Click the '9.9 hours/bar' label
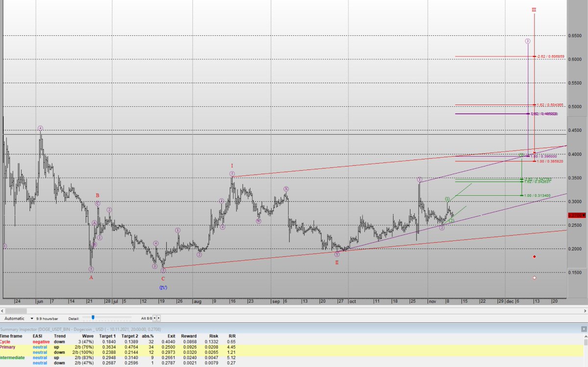Screen dimensions: 588x367 47,318
